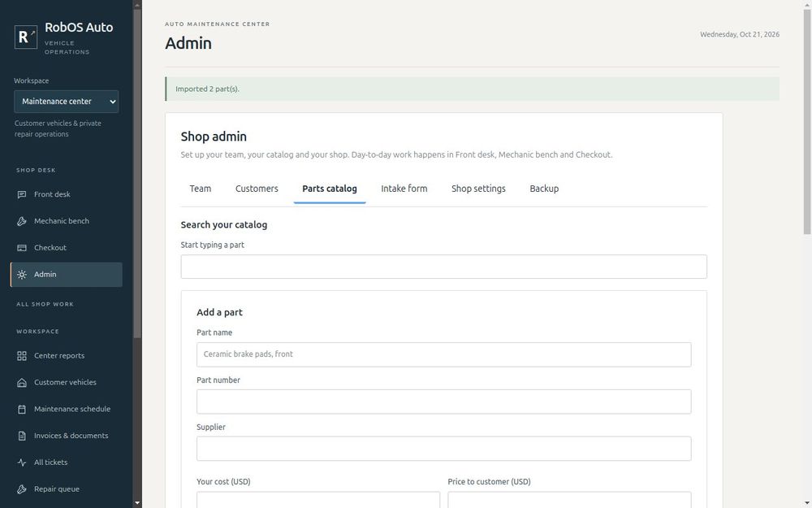Image resolution: width=812 pixels, height=508 pixels.
Task: Click the sidebar scrollbar down arrow
Action: point(137,503)
